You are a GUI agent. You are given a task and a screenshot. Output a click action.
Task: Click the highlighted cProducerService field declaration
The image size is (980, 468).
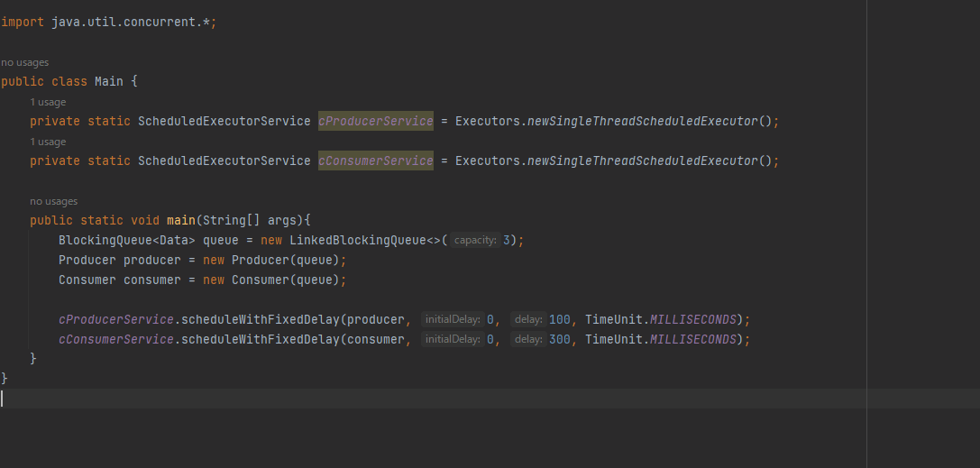pyautogui.click(x=375, y=121)
